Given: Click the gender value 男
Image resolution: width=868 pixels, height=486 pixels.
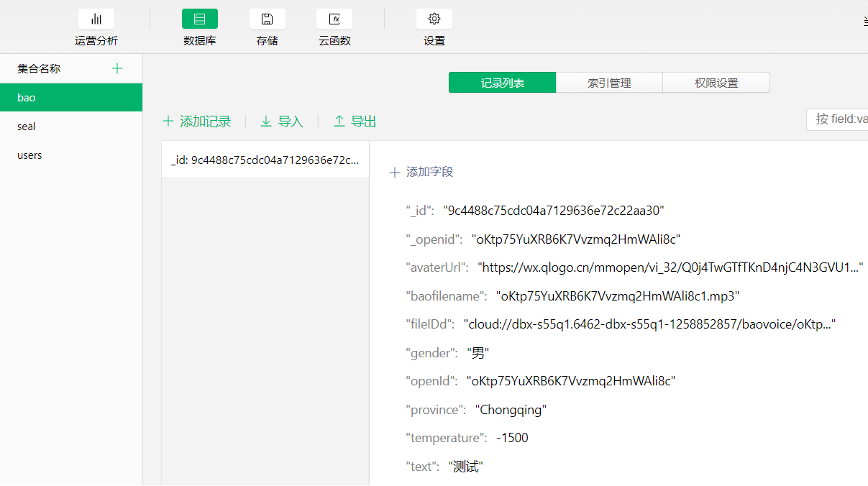Looking at the screenshot, I should point(478,353).
